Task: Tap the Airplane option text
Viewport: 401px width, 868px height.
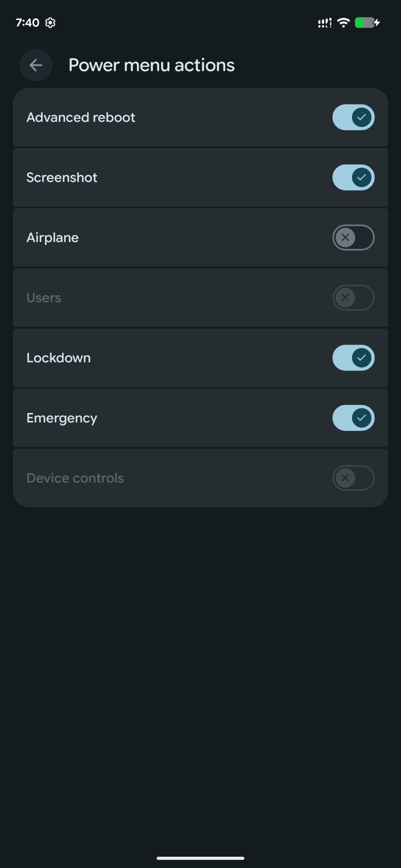Action: (53, 237)
